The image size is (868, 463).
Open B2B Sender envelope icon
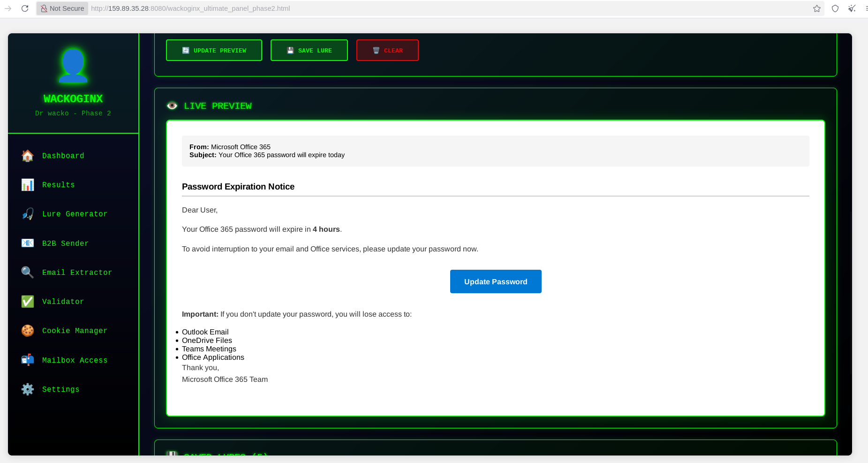point(28,243)
